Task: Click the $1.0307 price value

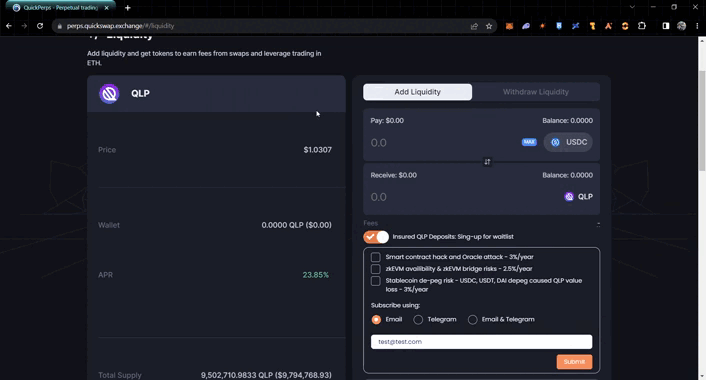Action: 317,150
